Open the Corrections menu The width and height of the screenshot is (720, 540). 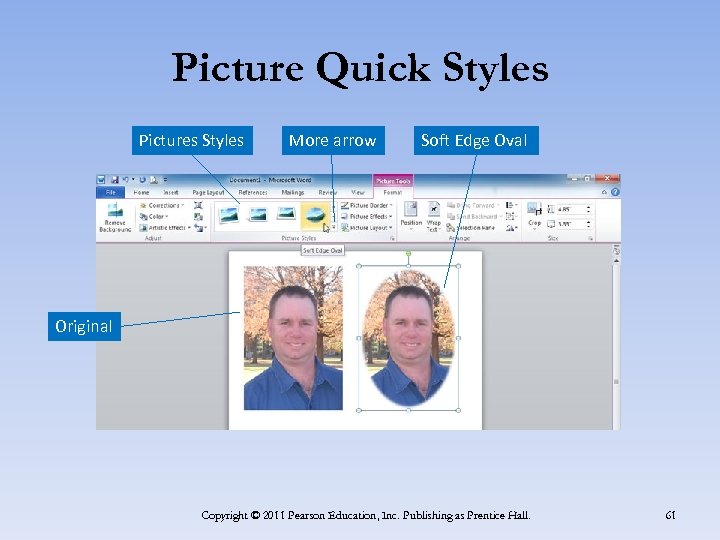point(162,205)
